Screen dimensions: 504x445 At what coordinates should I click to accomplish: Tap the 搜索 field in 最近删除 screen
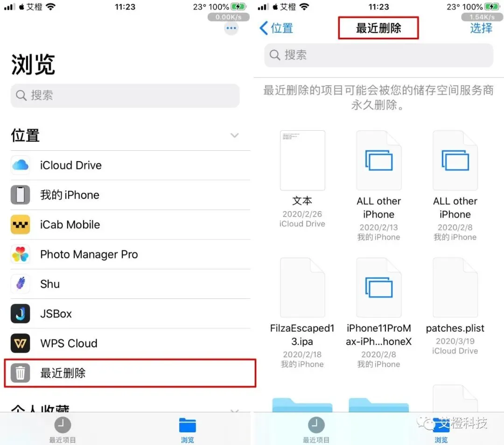point(378,55)
